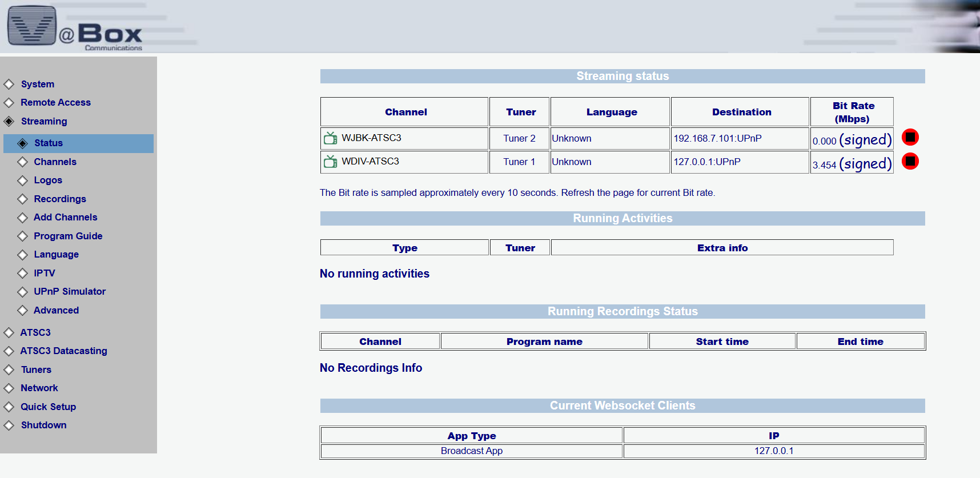
Task: Click the diamond bullet beside Recordings
Action: [22, 199]
